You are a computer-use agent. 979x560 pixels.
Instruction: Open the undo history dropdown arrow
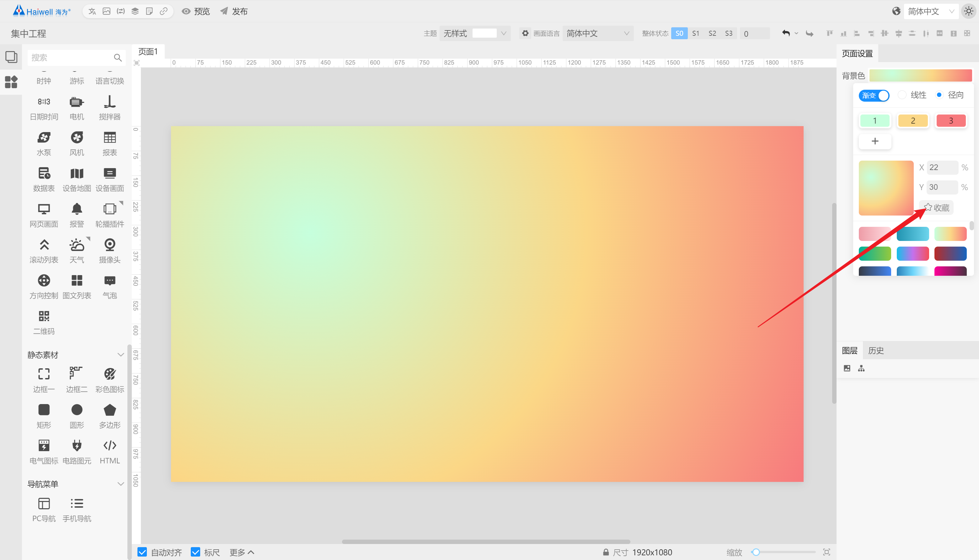tap(796, 34)
